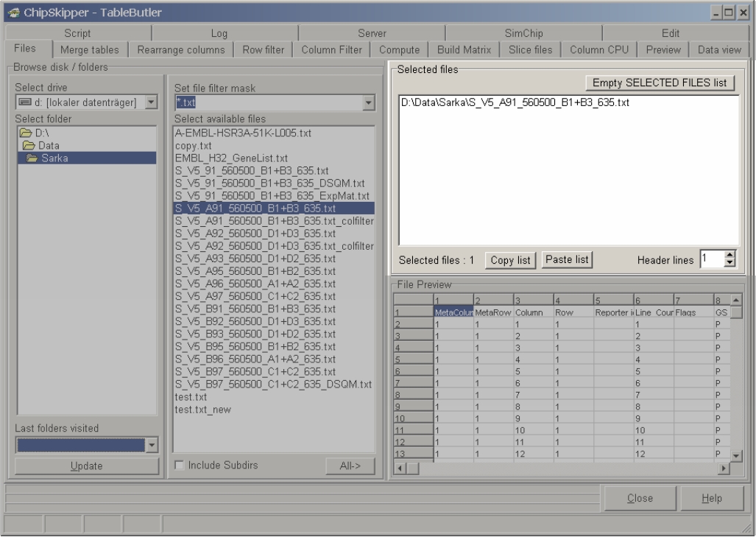Viewport: 756px width, 537px height.
Task: Click the Help button
Action: click(711, 498)
